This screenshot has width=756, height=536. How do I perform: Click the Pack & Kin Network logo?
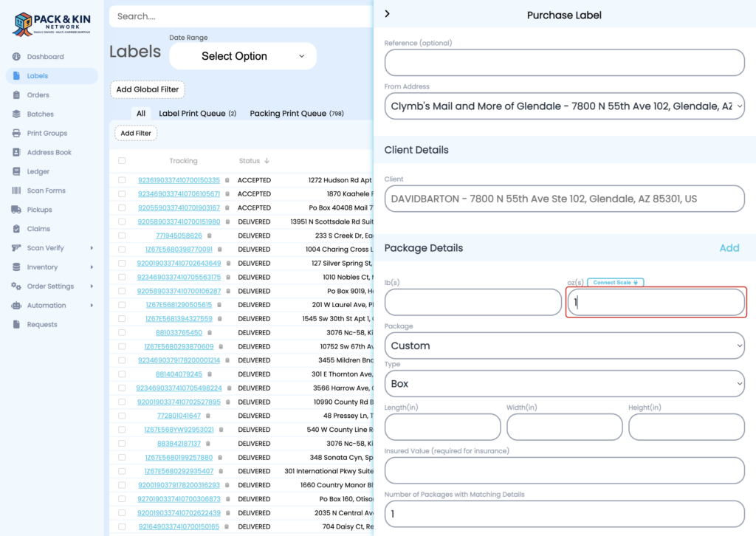tap(52, 24)
